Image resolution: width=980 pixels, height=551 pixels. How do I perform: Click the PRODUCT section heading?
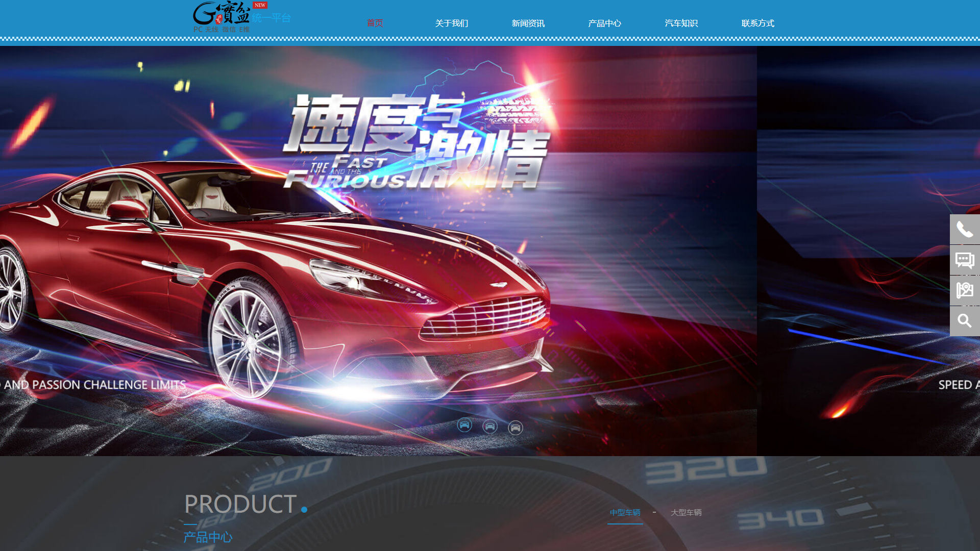(x=240, y=504)
